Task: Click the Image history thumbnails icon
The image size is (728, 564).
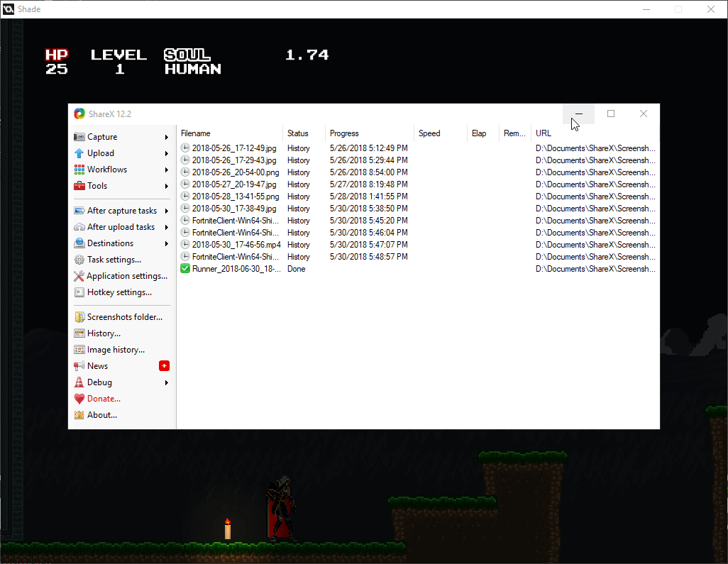Action: pos(79,350)
